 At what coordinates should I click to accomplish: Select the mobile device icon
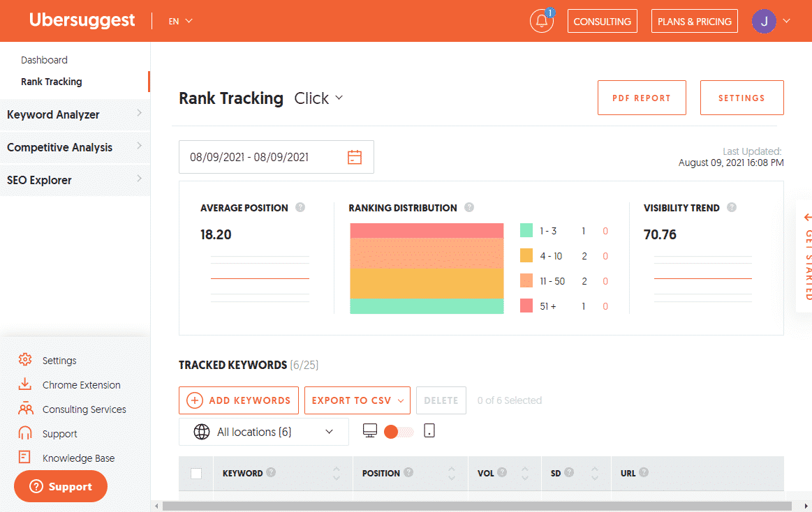[429, 431]
